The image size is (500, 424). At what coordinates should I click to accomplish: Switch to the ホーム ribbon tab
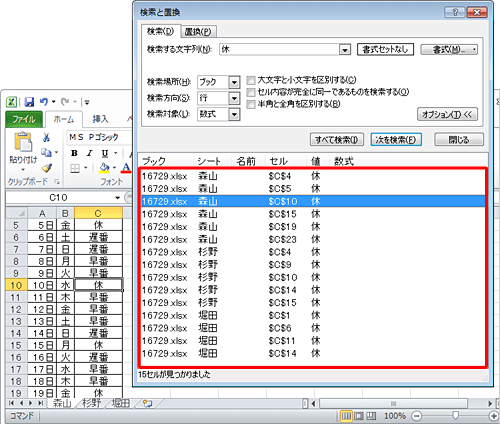click(x=64, y=119)
